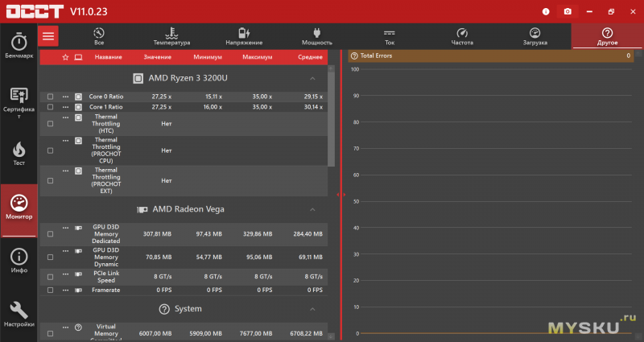Tick the Core 1 Ratio checkbox
Screen dimensions: 644x342
[x=50, y=107]
